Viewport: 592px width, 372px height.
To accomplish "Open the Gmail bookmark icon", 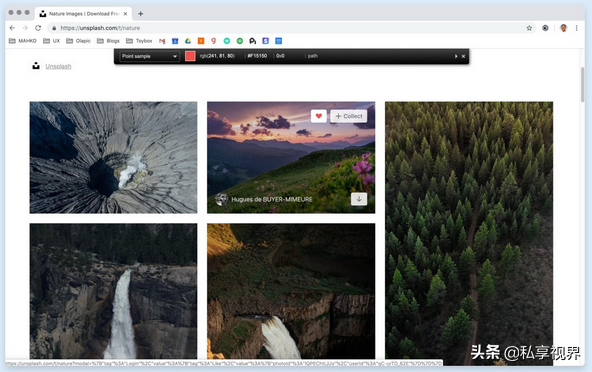I will coord(162,41).
